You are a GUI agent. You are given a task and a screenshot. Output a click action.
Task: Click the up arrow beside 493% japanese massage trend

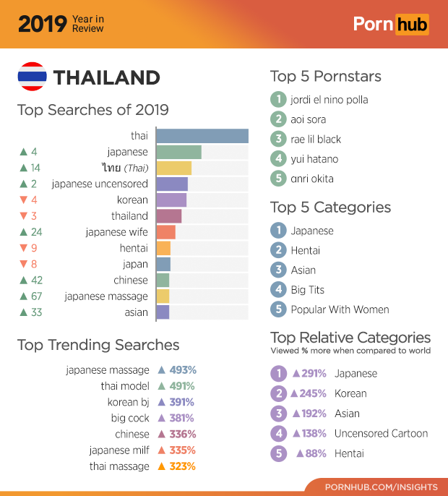click(x=161, y=370)
